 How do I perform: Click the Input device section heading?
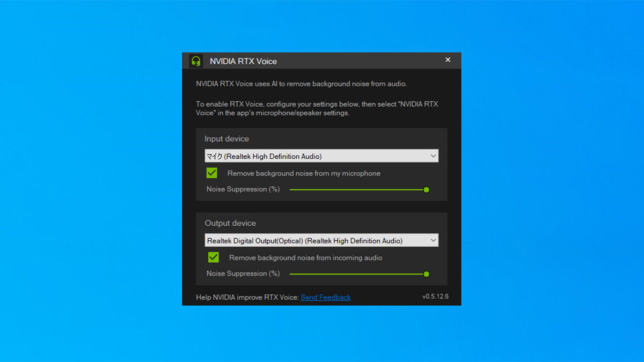(226, 138)
